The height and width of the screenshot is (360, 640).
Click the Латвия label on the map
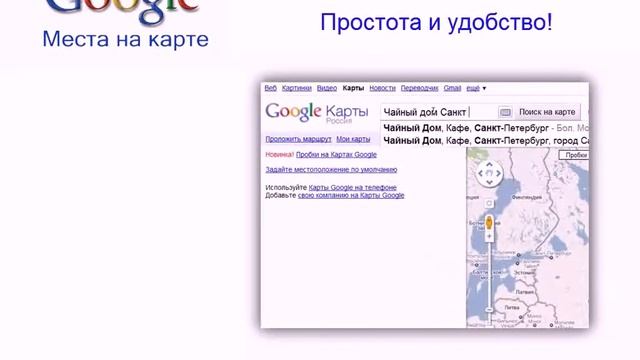coord(524,292)
